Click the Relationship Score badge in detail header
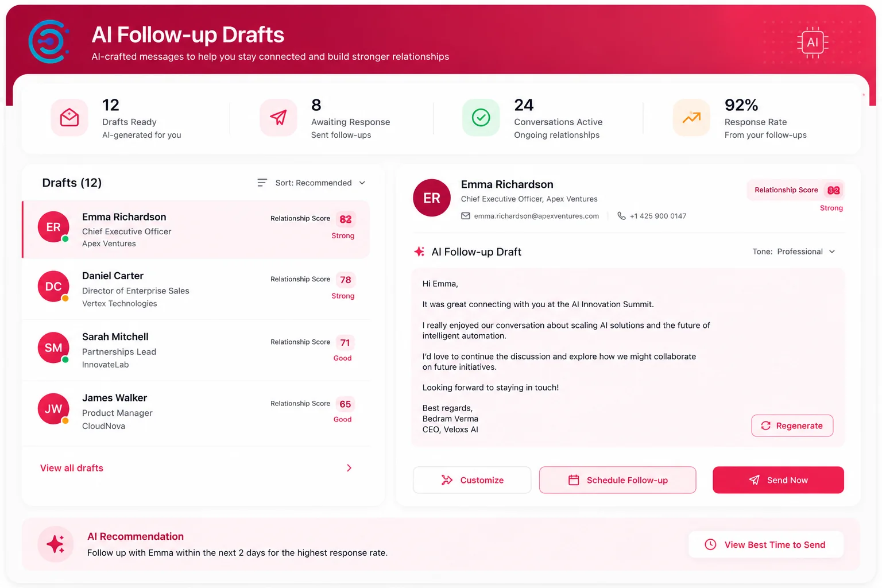This screenshot has height=588, width=882. point(795,190)
